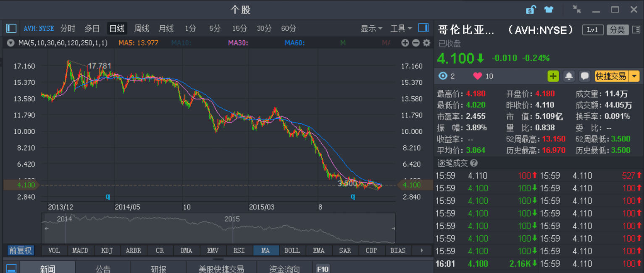The width and height of the screenshot is (644, 273).
Task: Open the skin theme T-shirt icon
Action: (549, 9)
